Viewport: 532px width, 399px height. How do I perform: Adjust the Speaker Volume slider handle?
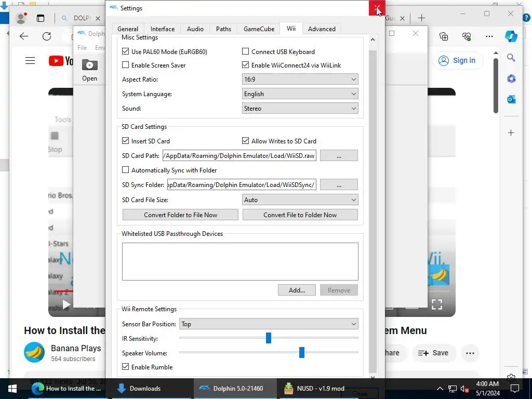click(x=302, y=353)
